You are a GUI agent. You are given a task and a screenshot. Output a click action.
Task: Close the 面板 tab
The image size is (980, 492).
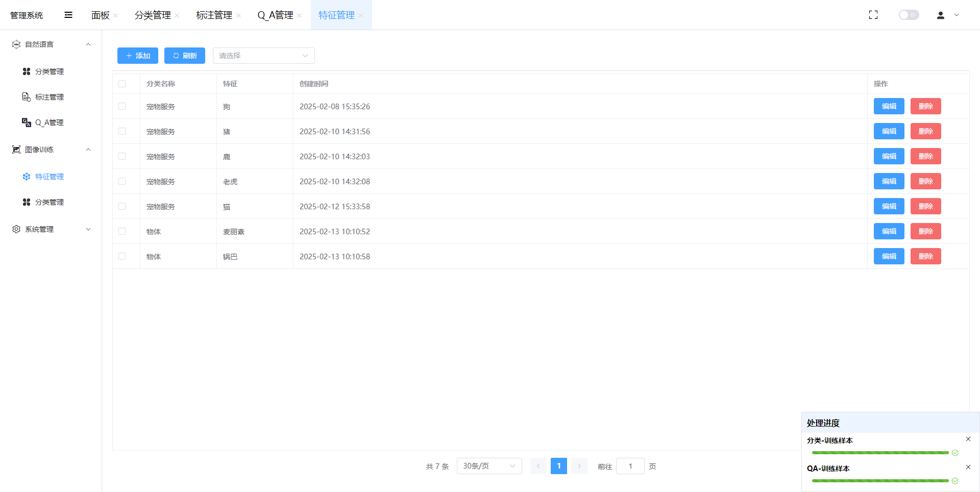point(116,15)
